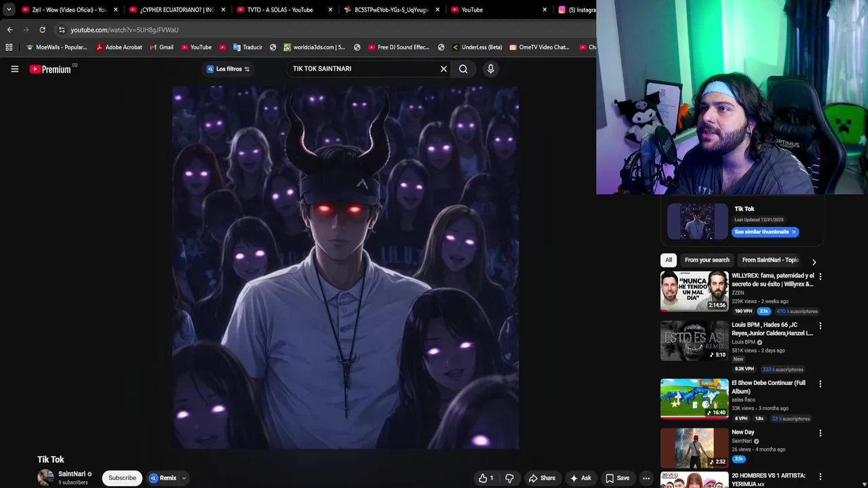The width and height of the screenshot is (868, 488).
Task: Switch to the Instagram tab
Action: [576, 9]
